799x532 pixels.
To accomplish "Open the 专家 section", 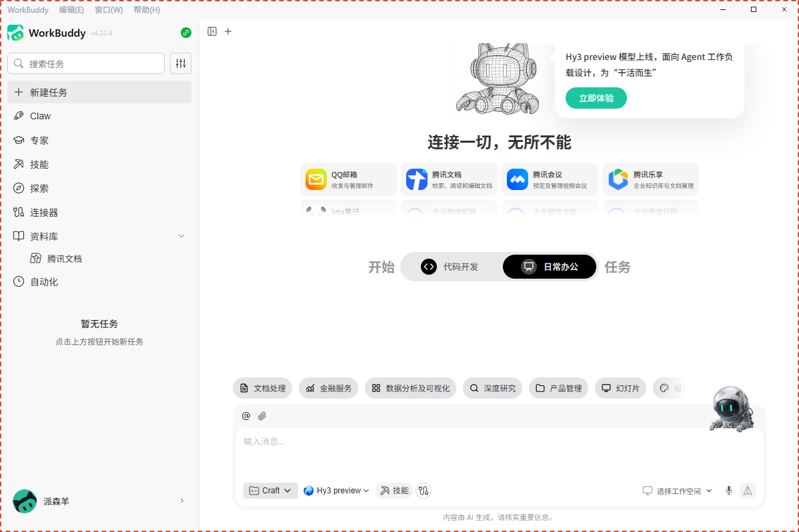I will pyautogui.click(x=99, y=140).
